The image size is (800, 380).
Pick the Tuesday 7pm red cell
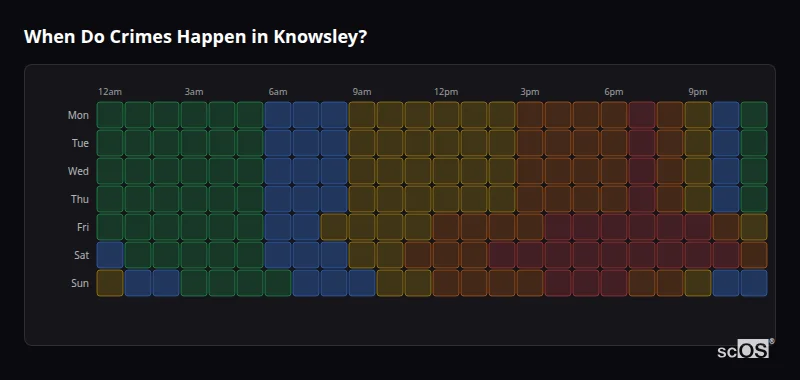(x=642, y=143)
